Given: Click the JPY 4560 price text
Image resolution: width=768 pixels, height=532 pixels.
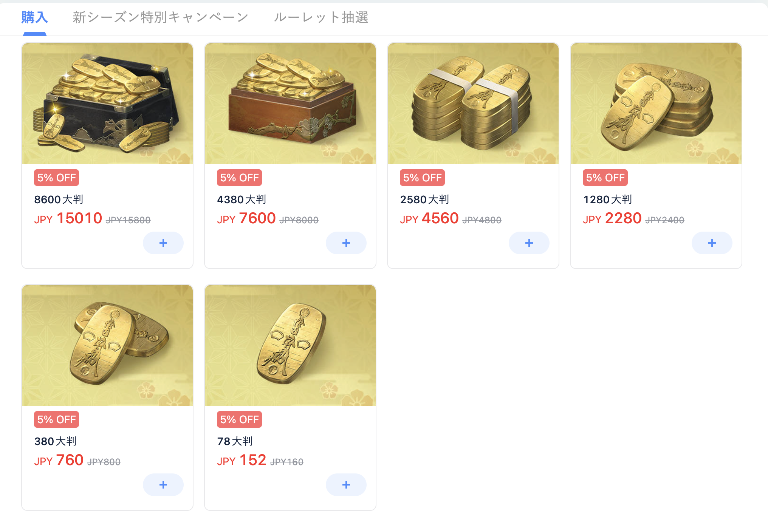Looking at the screenshot, I should 429,218.
